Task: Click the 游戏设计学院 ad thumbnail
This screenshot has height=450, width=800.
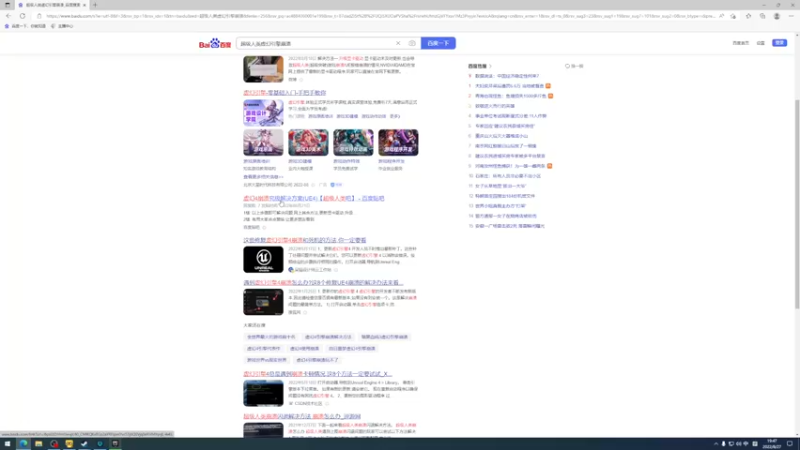Action: pyautogui.click(x=263, y=113)
